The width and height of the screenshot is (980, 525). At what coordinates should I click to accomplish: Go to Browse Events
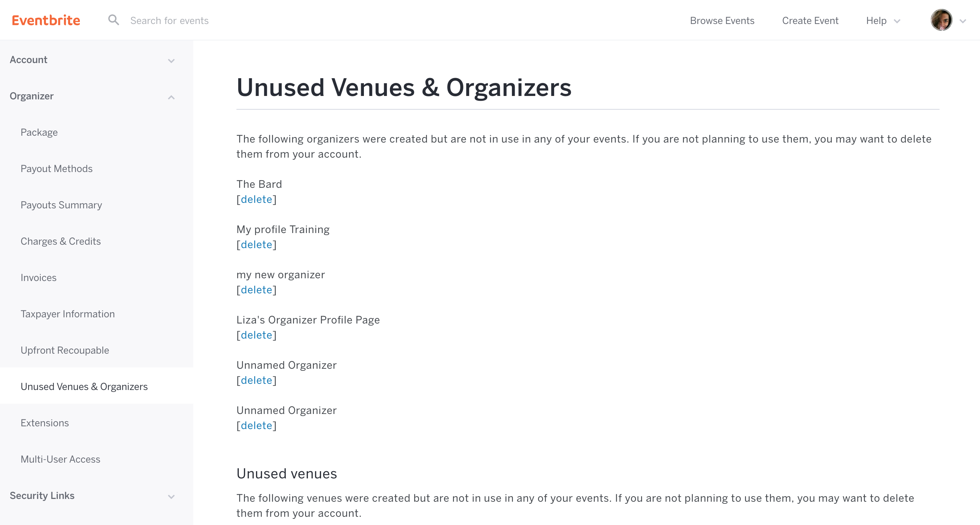coord(722,21)
